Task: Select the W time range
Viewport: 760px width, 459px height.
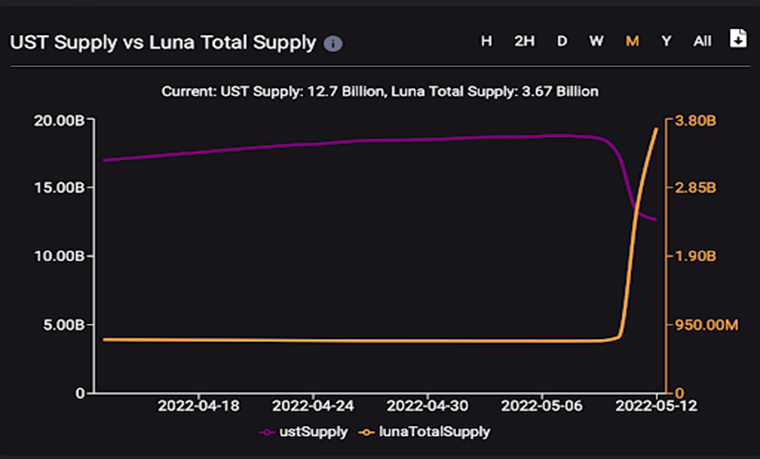Action: coord(596,41)
